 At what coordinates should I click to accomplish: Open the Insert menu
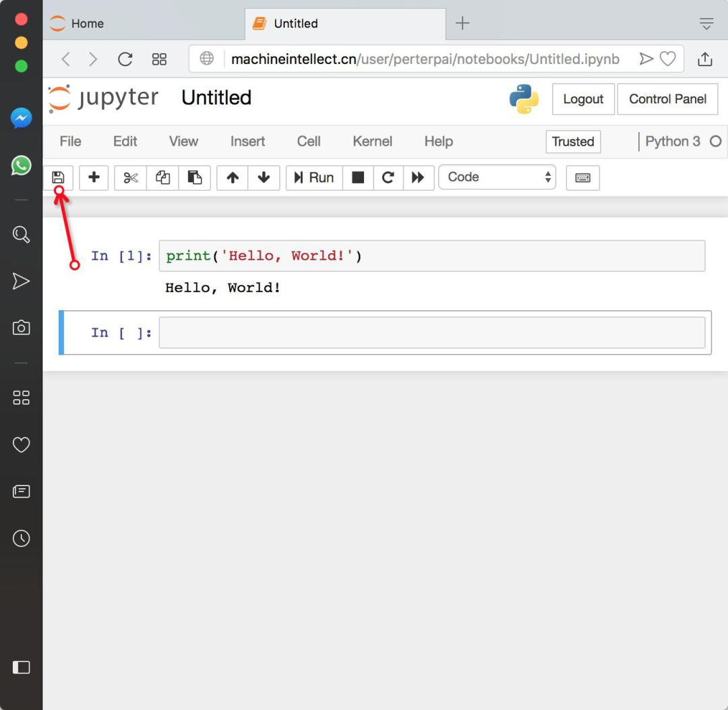tap(247, 141)
